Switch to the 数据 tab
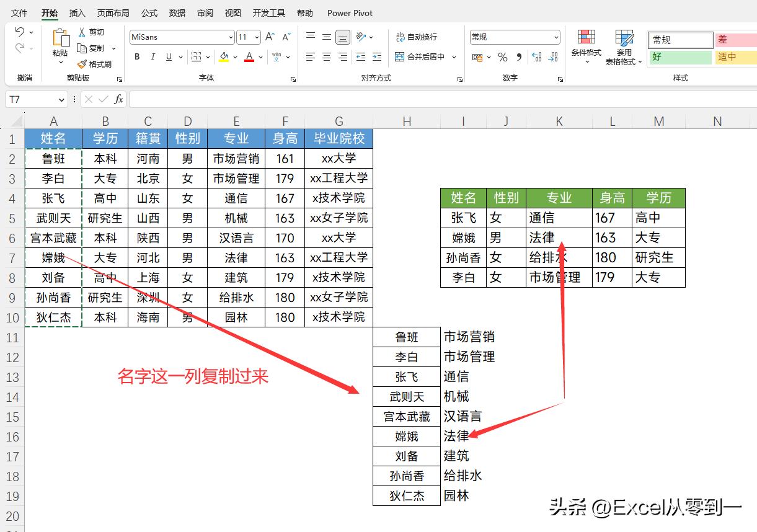757x532 pixels. 177,13
